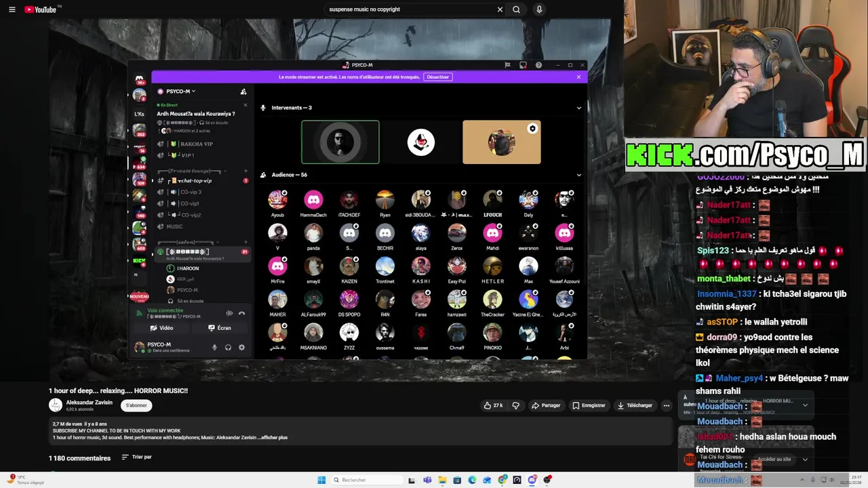Screen dimensions: 868x488
Task: Clear the YouTube search query
Action: 500,9
